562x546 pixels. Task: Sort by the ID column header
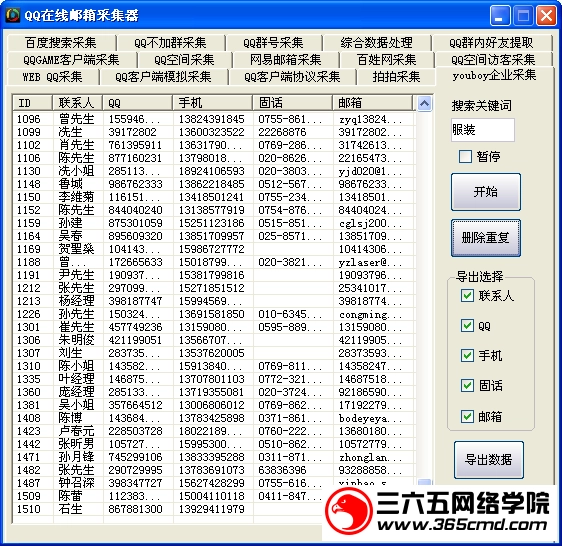coord(32,103)
